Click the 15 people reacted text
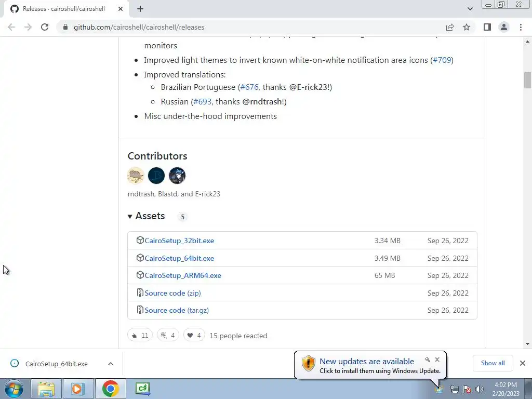The height and width of the screenshot is (399, 532). 238,336
